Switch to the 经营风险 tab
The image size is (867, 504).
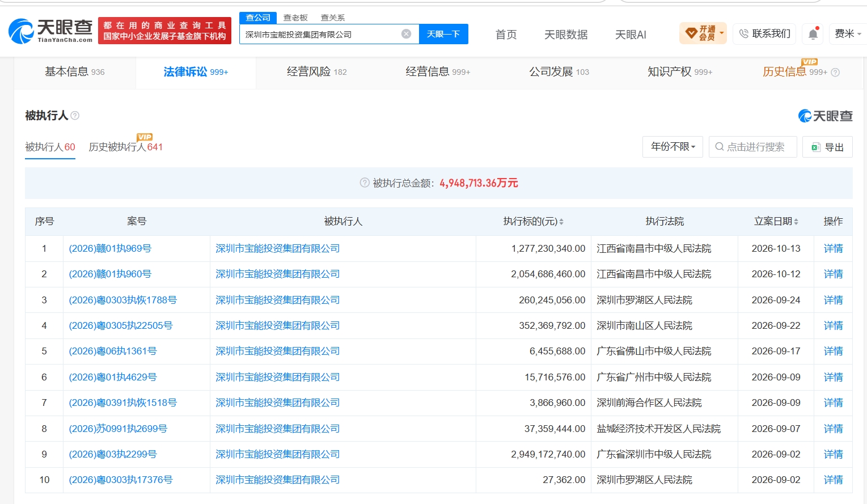(x=316, y=72)
